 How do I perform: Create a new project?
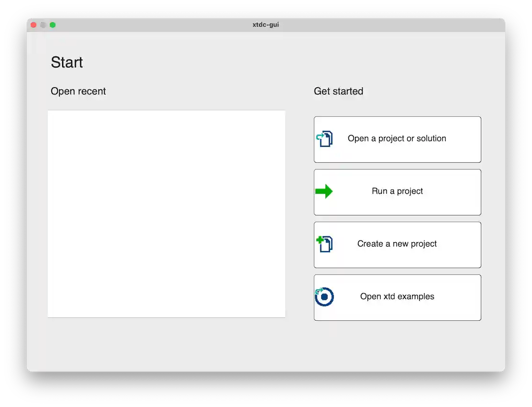(x=397, y=244)
